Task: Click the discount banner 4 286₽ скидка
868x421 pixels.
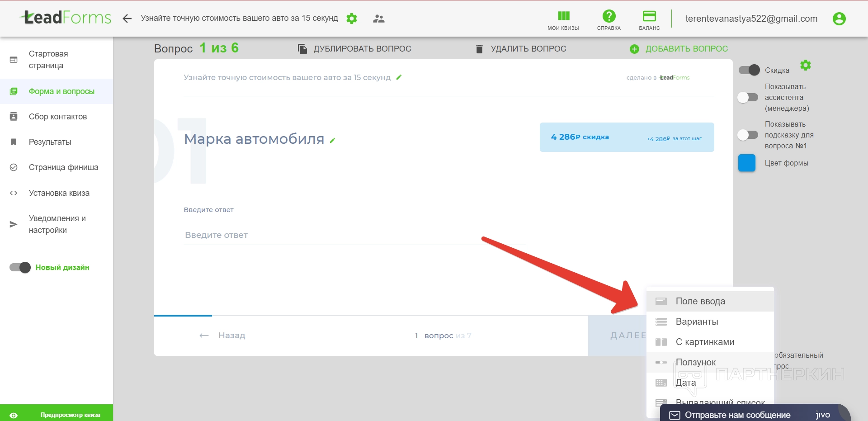Action: 627,137
